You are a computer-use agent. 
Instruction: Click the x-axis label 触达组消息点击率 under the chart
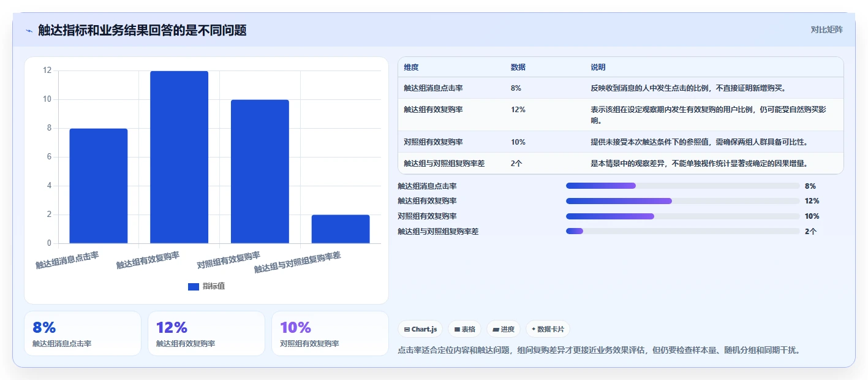coord(67,260)
